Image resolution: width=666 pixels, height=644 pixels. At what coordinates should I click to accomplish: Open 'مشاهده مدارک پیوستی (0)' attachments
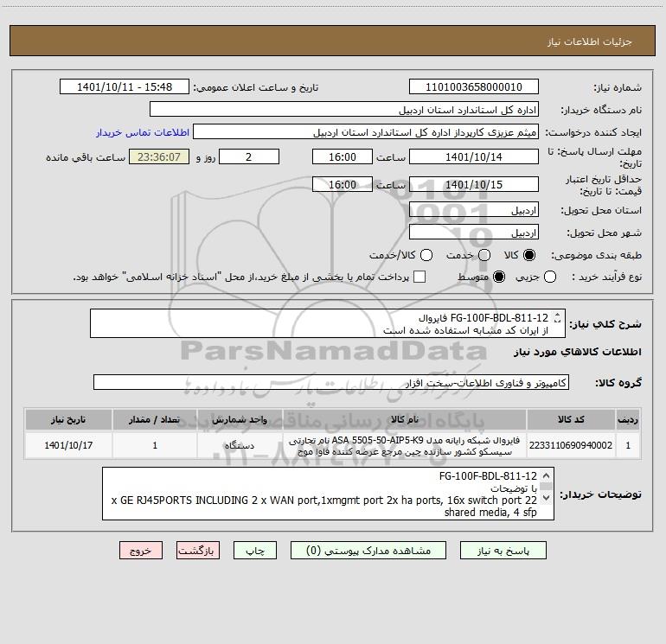[368, 551]
